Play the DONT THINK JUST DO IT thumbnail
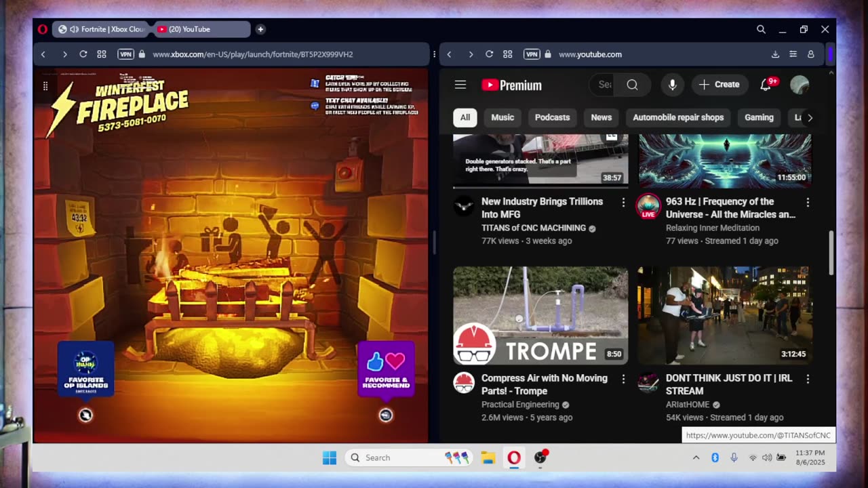 click(x=724, y=315)
